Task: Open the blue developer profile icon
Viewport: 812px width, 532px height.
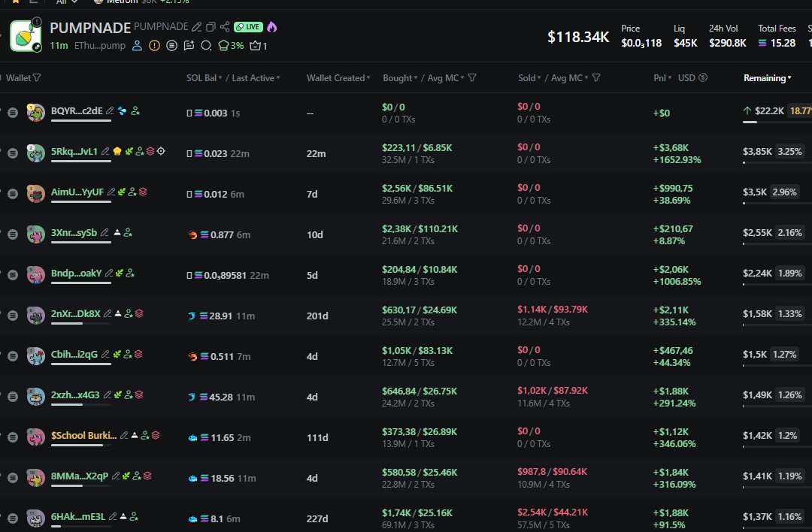Action: click(138, 46)
